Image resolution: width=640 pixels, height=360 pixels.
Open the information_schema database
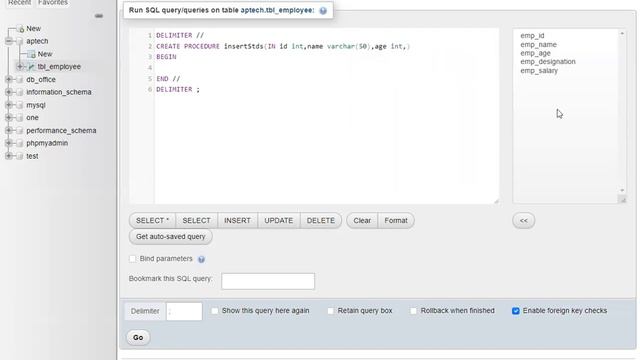[59, 92]
